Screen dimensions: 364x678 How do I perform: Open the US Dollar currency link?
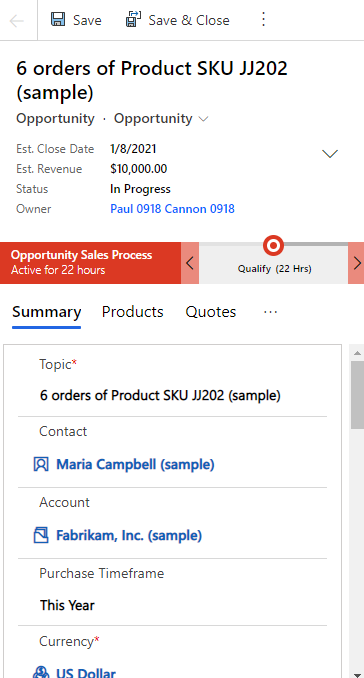coord(86,673)
